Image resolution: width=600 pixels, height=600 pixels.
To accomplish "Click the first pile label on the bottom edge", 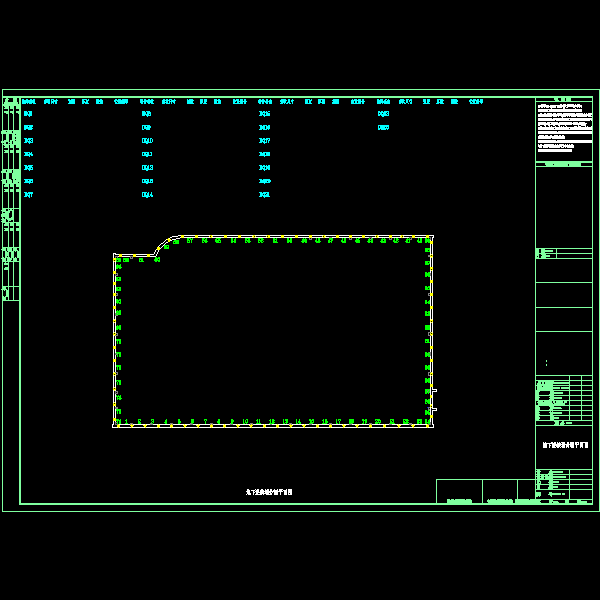I will tap(126, 421).
